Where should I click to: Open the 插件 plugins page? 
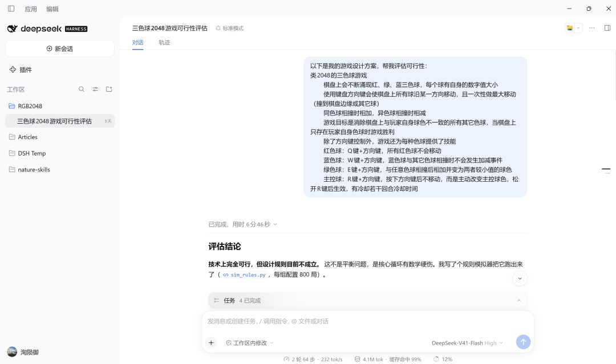click(21, 70)
